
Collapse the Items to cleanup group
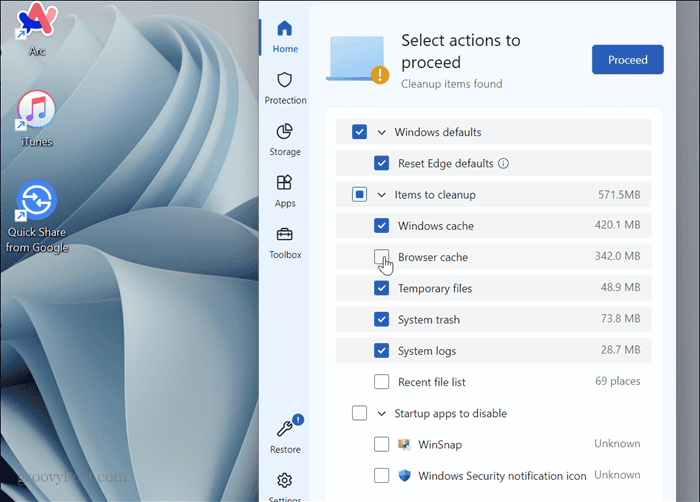[381, 195]
